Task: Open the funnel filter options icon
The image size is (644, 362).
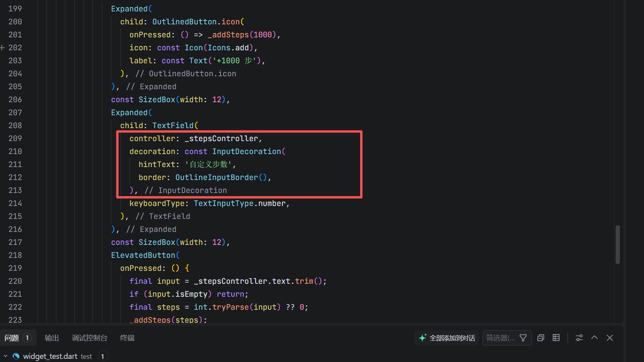Action: click(x=523, y=338)
